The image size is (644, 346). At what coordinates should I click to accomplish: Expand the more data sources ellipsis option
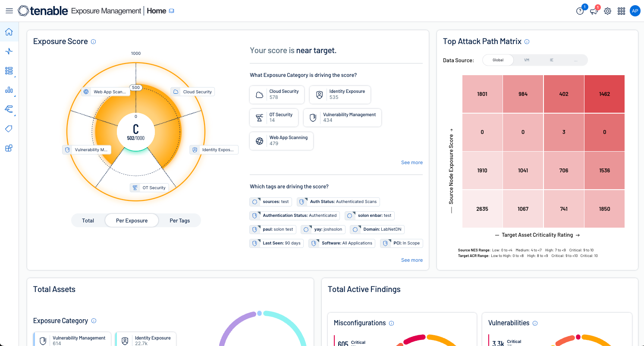pyautogui.click(x=576, y=60)
